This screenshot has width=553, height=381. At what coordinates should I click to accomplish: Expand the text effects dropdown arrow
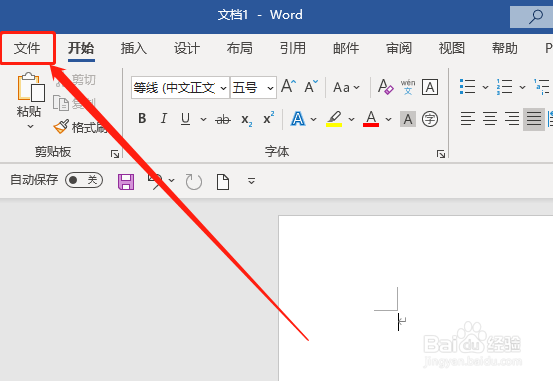314,120
